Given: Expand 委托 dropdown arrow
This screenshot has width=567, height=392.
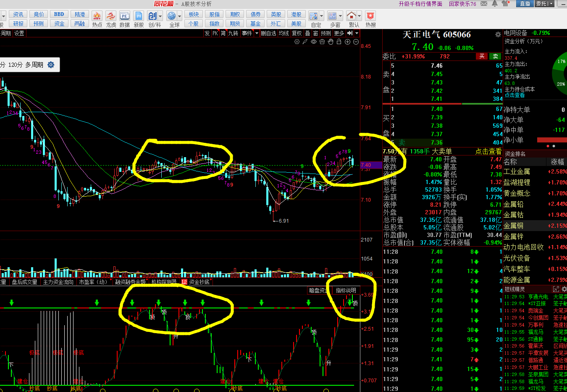Looking at the screenshot, I should 551,3.
